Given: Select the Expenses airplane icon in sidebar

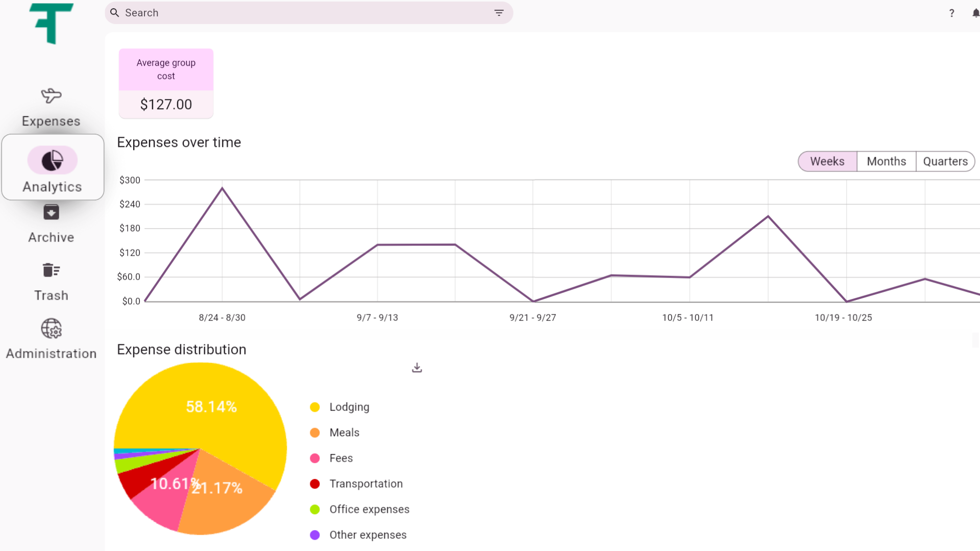Looking at the screenshot, I should point(51,96).
